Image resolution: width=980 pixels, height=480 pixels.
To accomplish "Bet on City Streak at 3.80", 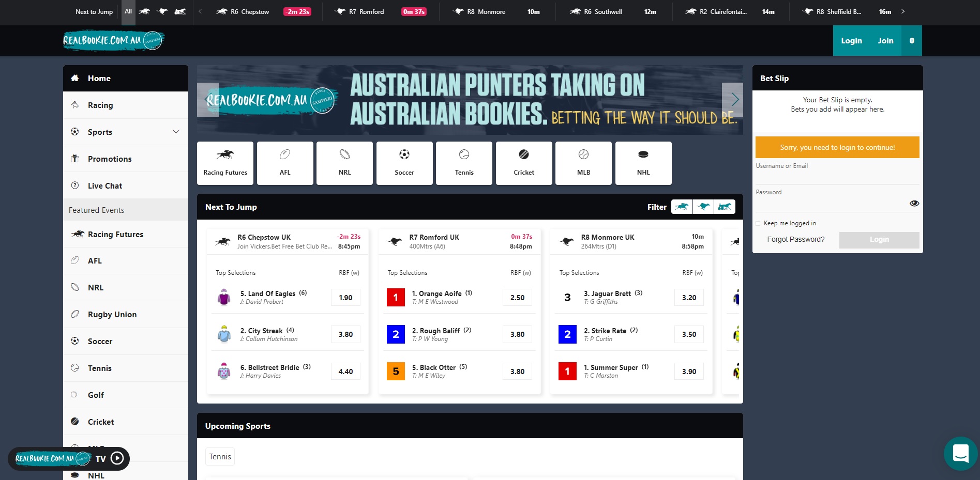I will (345, 335).
